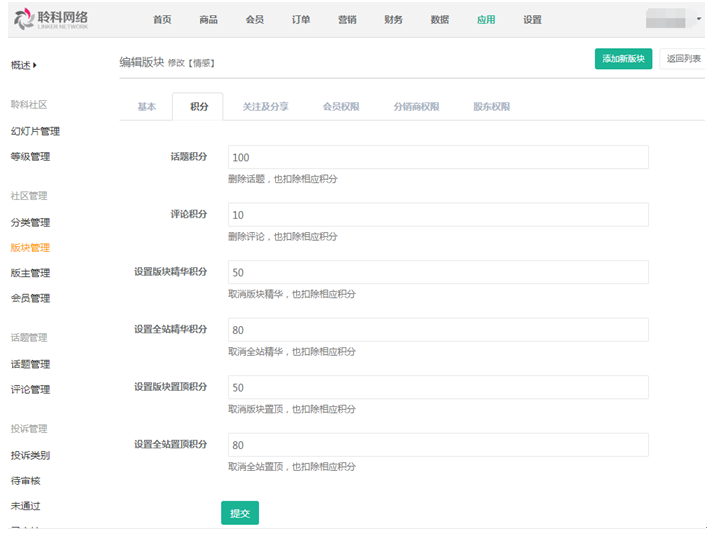
Task: Expand the 概述 sidebar section
Action: pos(24,65)
